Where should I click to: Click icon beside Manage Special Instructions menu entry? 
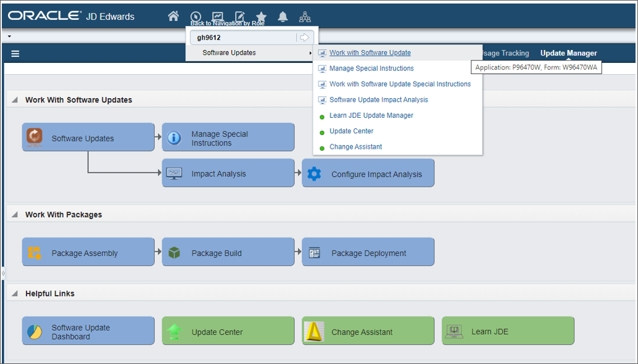pyautogui.click(x=322, y=68)
